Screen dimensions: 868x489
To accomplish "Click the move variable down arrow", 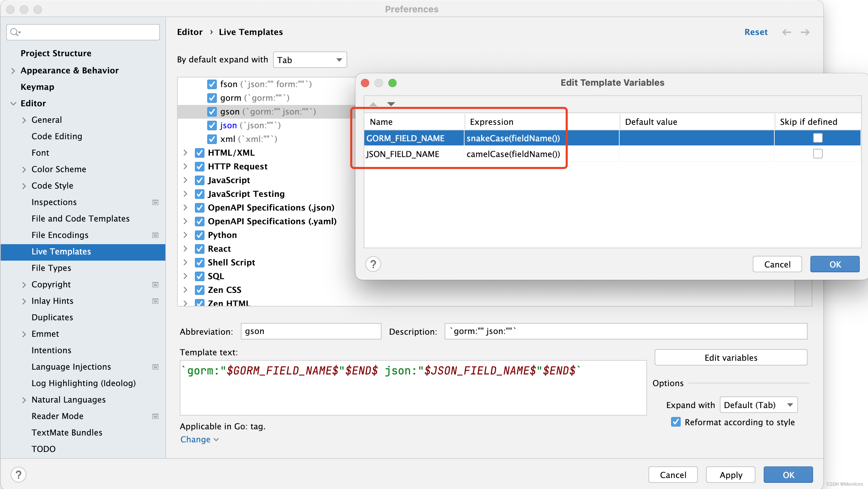I will coord(391,104).
